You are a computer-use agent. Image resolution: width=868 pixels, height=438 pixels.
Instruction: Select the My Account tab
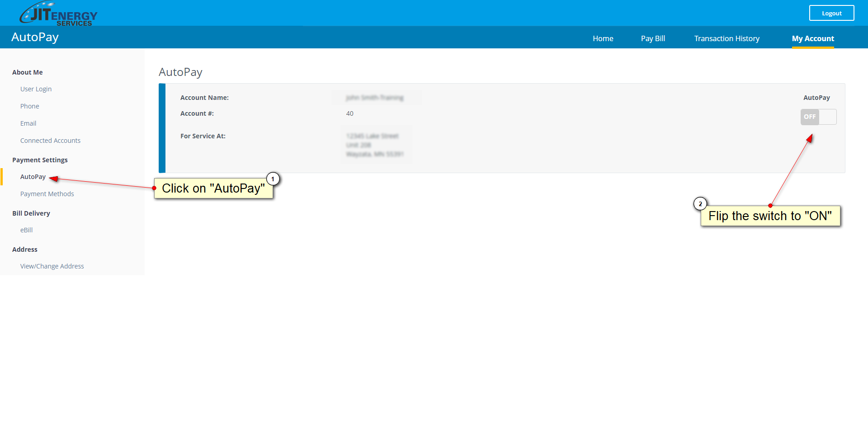coord(812,39)
